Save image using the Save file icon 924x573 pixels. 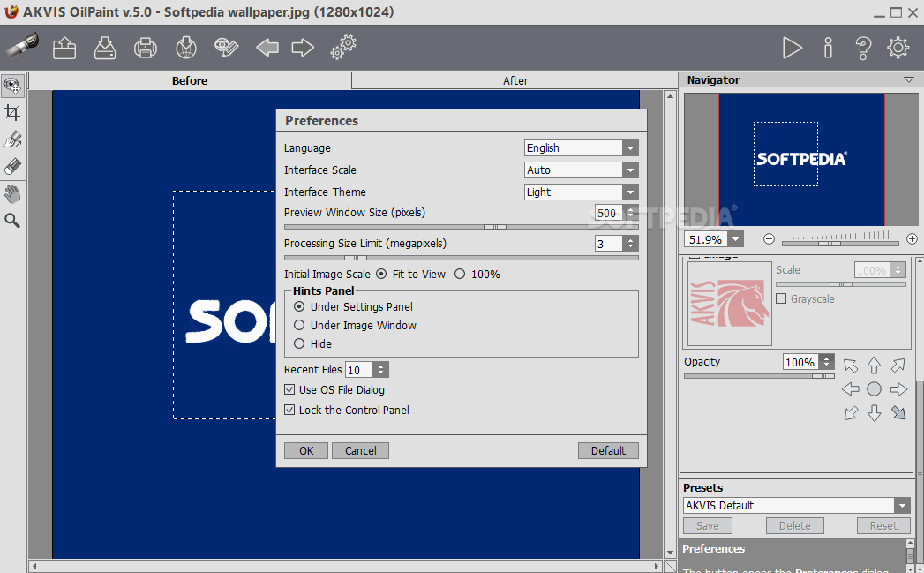(105, 48)
